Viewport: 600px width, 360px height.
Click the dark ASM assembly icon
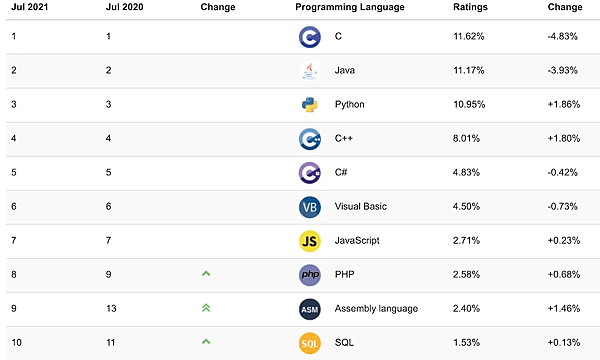click(x=310, y=309)
